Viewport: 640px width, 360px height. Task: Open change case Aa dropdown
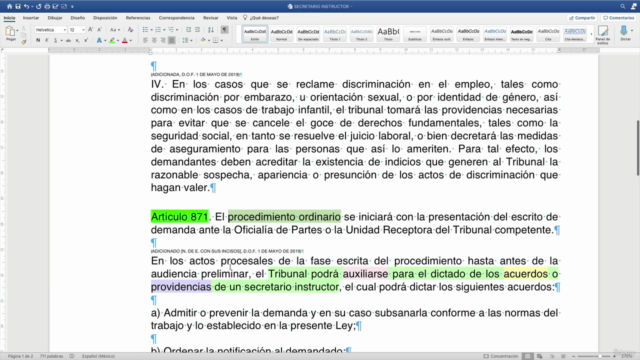[x=115, y=30]
